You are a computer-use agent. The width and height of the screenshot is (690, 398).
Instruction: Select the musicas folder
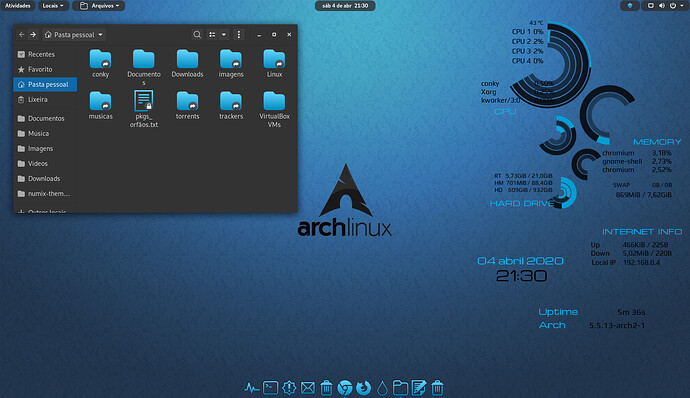click(x=100, y=105)
